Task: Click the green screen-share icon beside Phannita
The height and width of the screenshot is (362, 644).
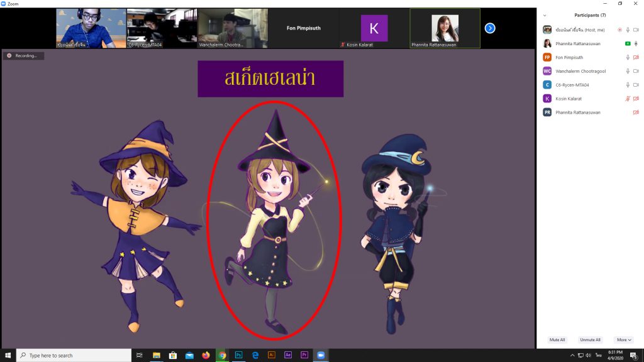Action: tap(628, 43)
